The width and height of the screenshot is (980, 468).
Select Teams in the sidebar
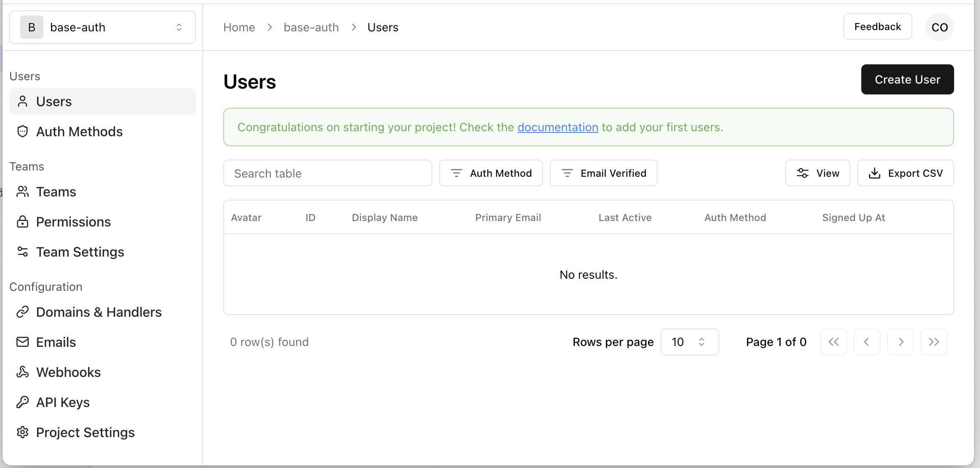(56, 191)
